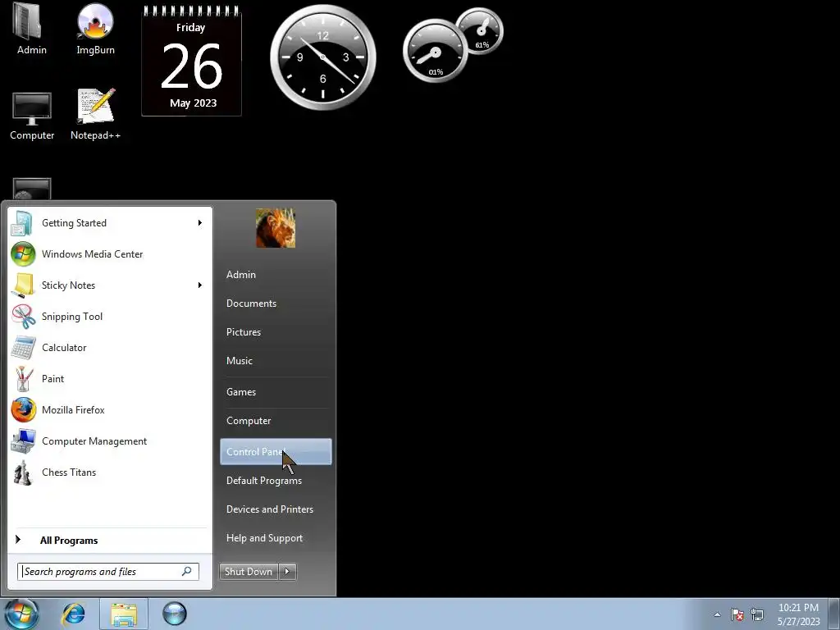Click the calendar gadget showing 26

pos(191,61)
